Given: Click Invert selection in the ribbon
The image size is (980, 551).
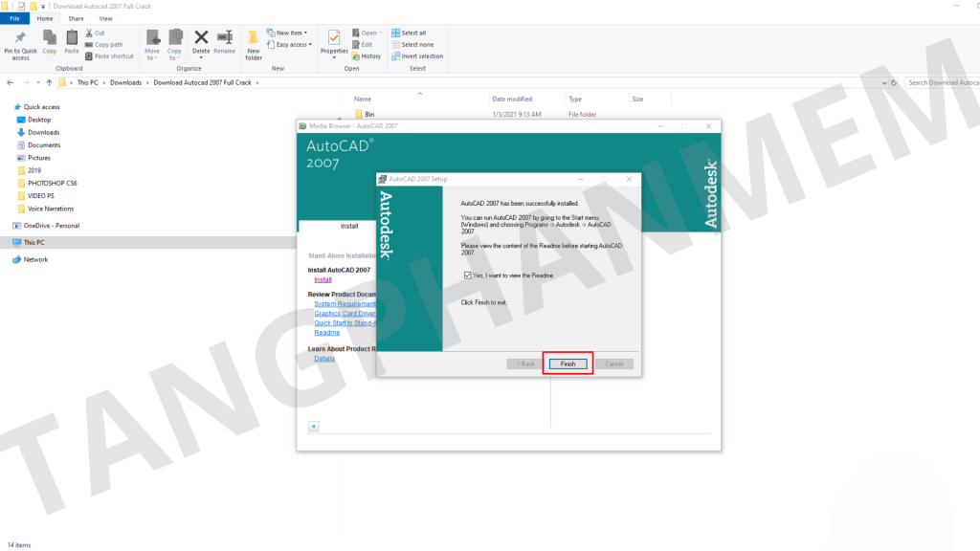Looking at the screenshot, I should [x=416, y=56].
